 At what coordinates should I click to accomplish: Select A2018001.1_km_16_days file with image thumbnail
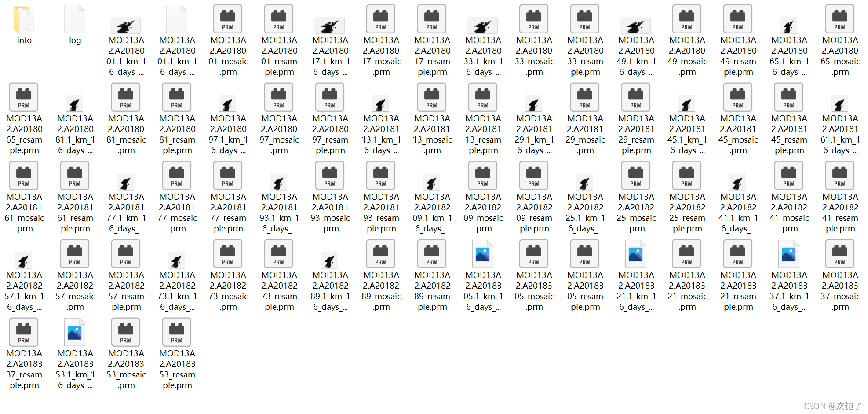click(126, 26)
